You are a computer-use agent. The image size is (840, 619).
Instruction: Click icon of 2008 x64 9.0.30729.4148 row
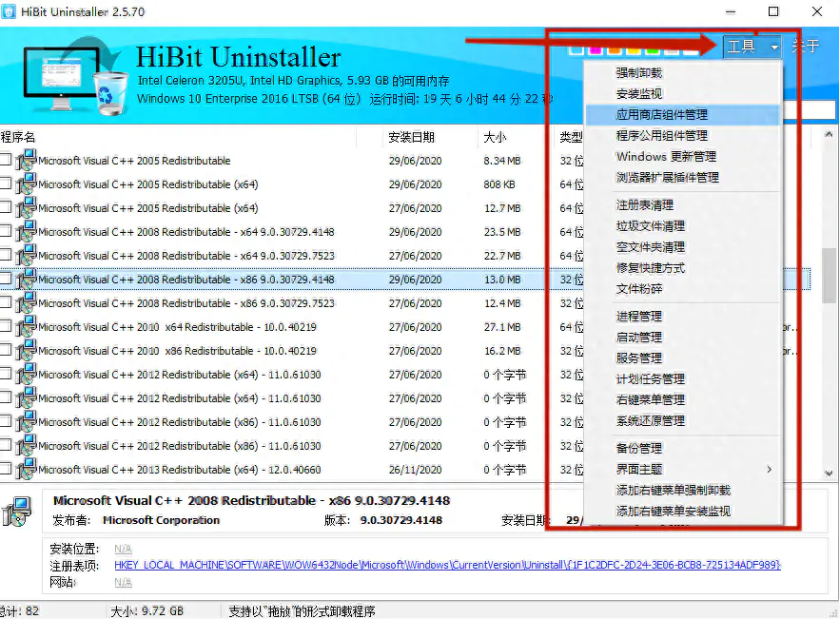(27, 232)
